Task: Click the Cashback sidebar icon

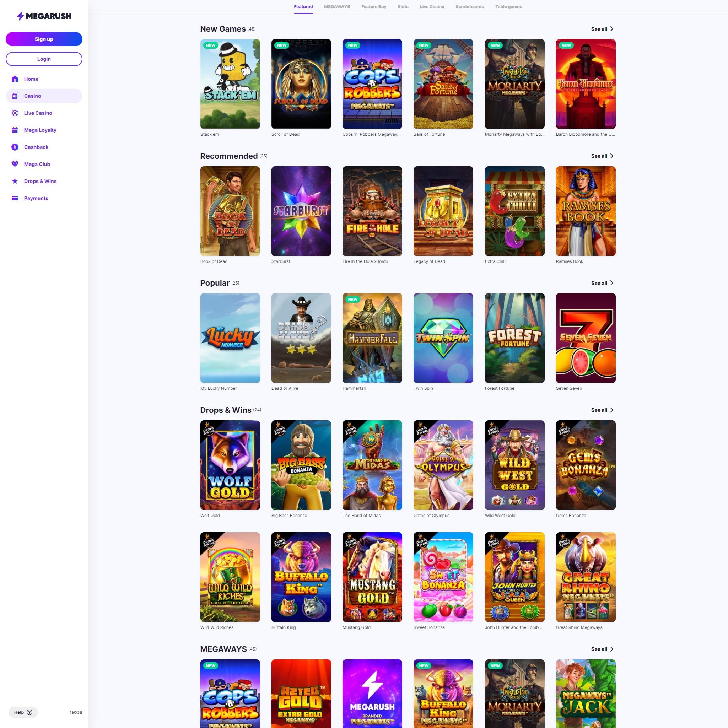Action: point(15,147)
